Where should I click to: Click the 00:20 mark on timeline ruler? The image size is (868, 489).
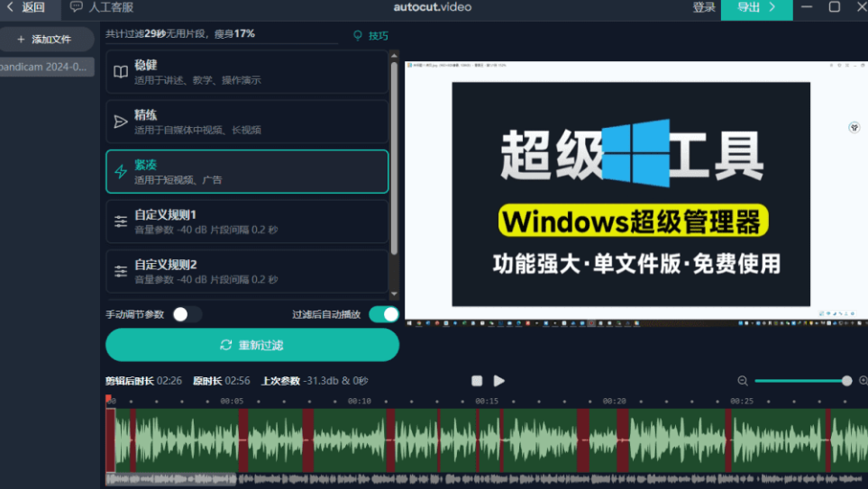614,401
